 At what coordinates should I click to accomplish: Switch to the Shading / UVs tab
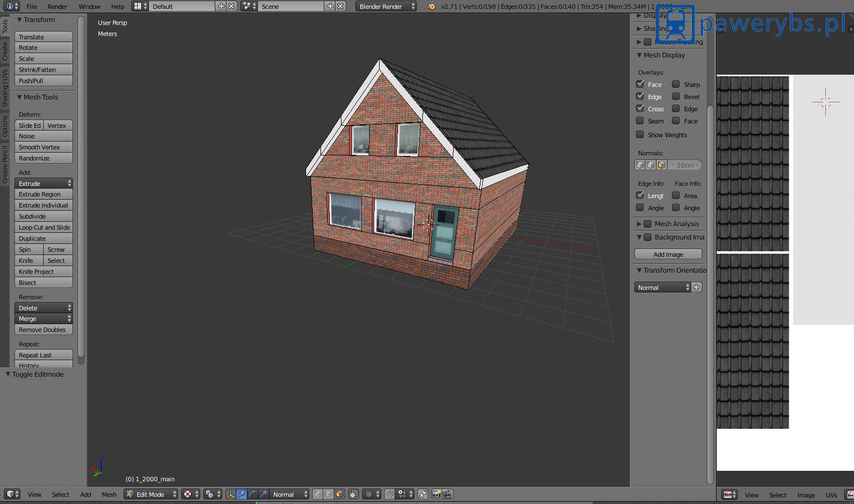(x=5, y=88)
